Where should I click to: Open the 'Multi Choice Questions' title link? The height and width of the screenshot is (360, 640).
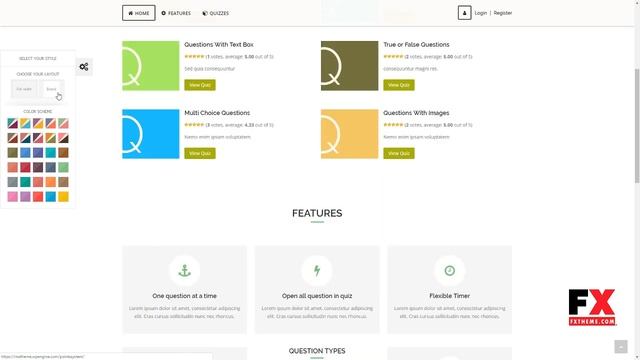tap(217, 113)
